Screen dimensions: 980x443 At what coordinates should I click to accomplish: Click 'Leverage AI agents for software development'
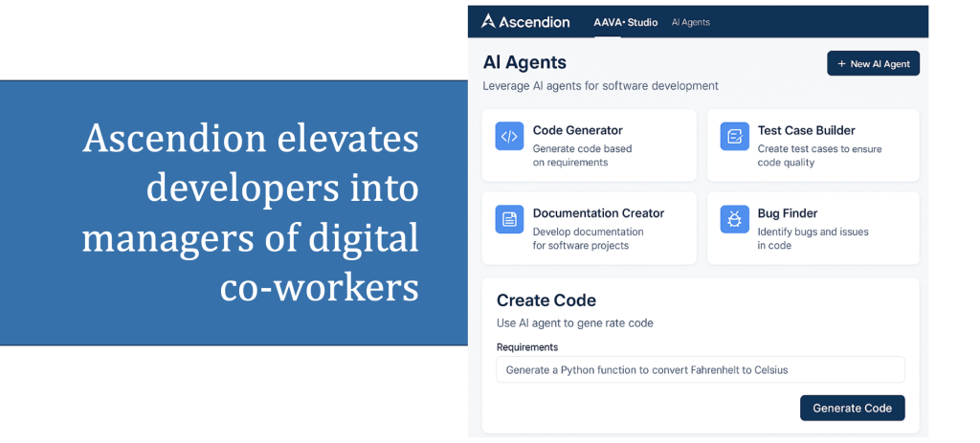(x=600, y=85)
